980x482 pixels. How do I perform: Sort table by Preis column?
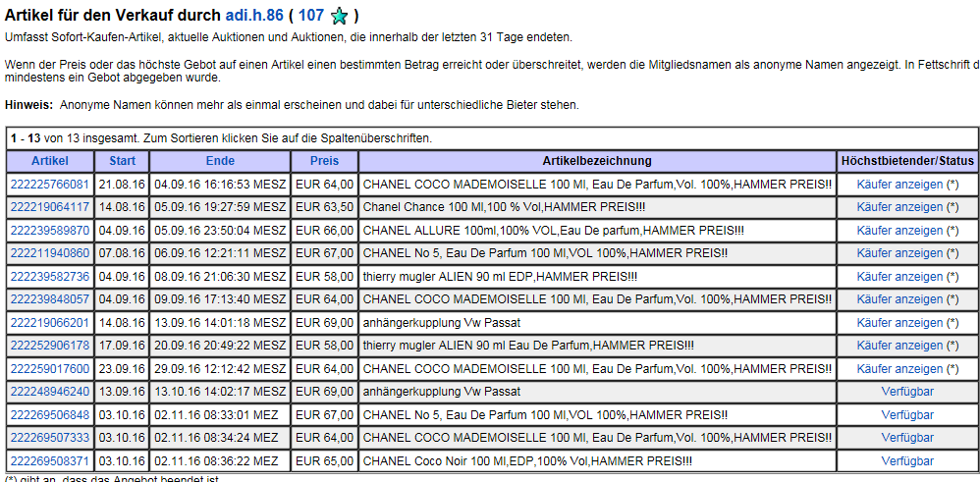pyautogui.click(x=324, y=161)
